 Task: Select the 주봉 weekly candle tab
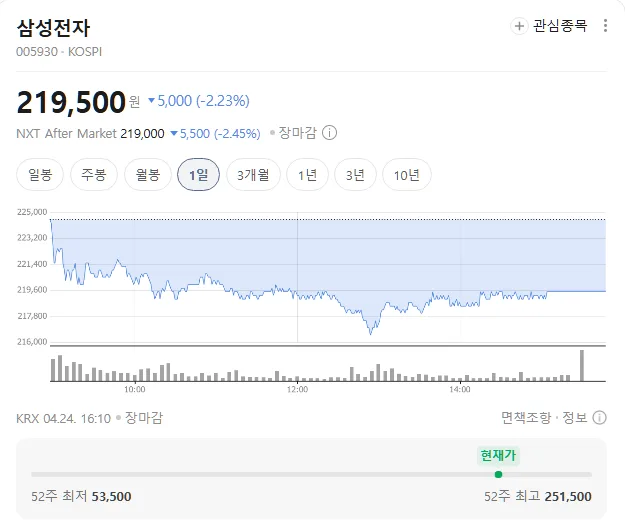pyautogui.click(x=94, y=175)
